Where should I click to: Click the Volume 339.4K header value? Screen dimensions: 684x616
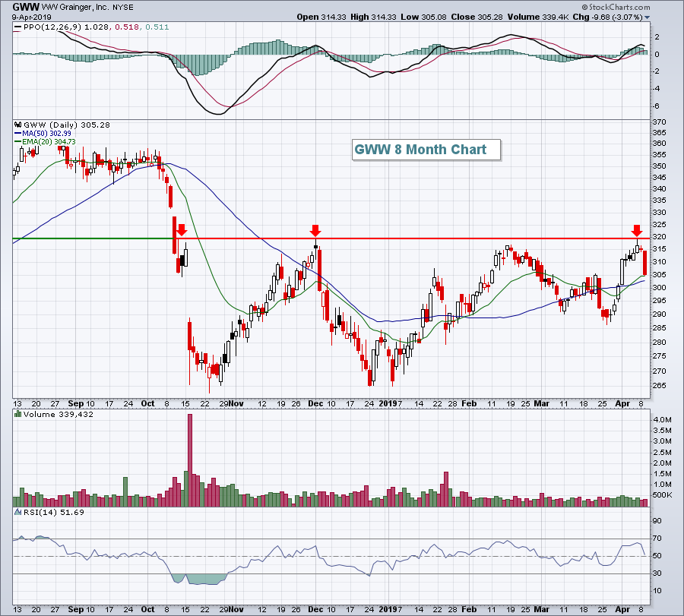(538, 17)
